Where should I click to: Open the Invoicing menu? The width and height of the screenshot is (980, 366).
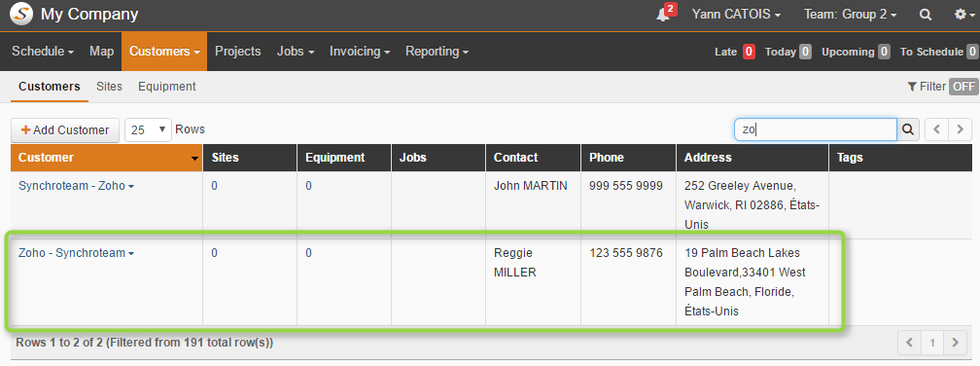click(360, 52)
